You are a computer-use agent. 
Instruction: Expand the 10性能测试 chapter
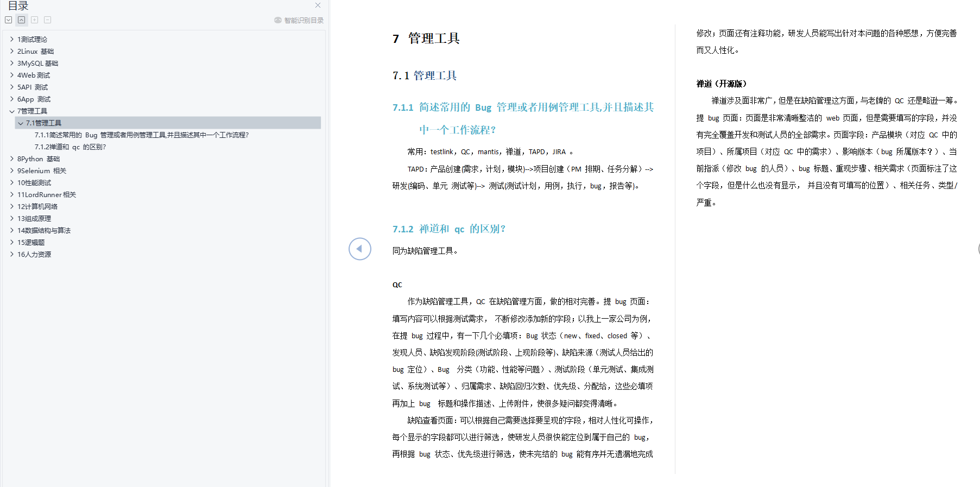[x=12, y=182]
